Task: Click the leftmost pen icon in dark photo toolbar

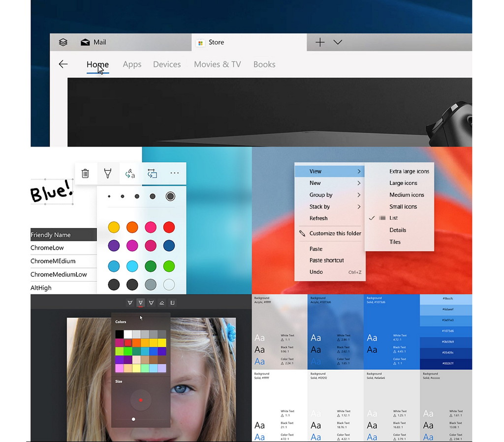Action: [130, 303]
